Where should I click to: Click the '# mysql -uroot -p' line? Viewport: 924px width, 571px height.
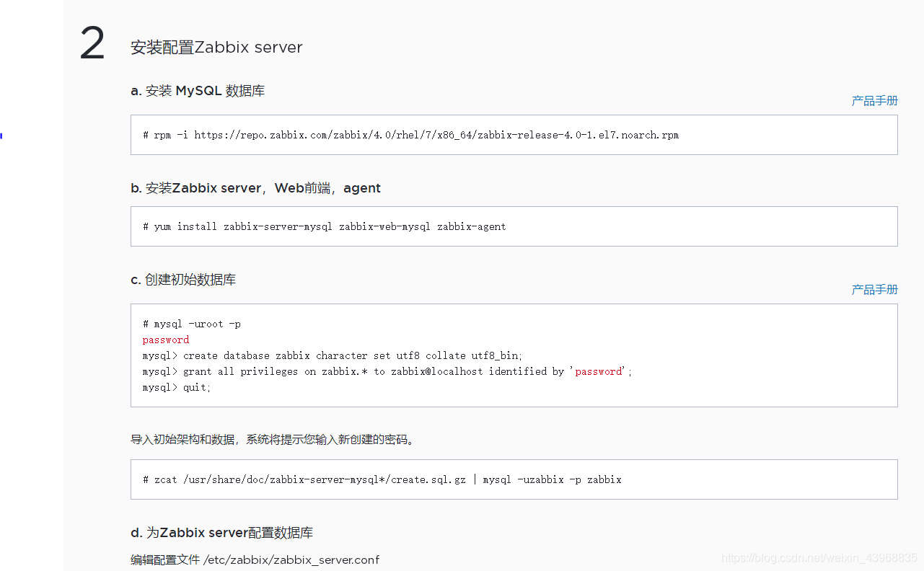point(192,324)
